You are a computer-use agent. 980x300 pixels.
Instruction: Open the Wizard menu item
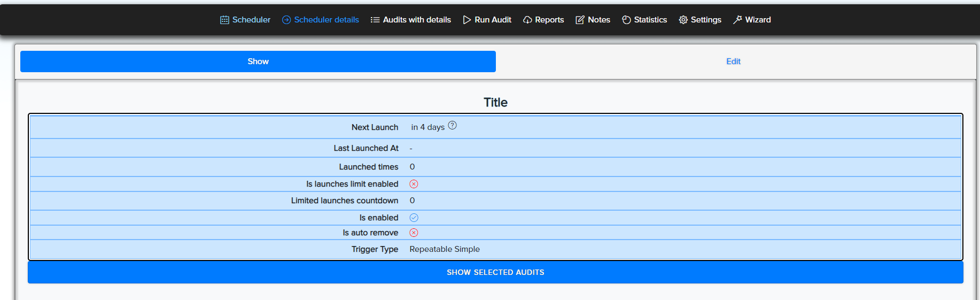click(758, 20)
